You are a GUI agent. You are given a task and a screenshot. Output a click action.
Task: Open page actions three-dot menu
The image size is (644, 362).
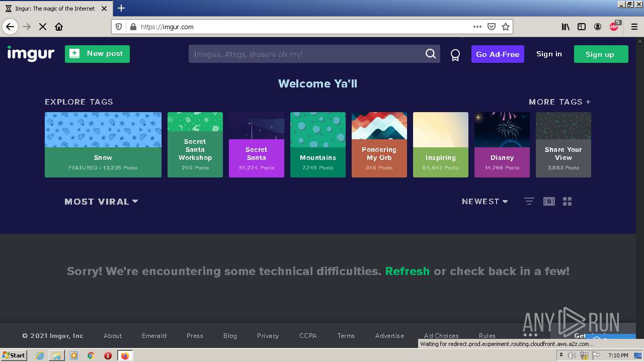[477, 27]
